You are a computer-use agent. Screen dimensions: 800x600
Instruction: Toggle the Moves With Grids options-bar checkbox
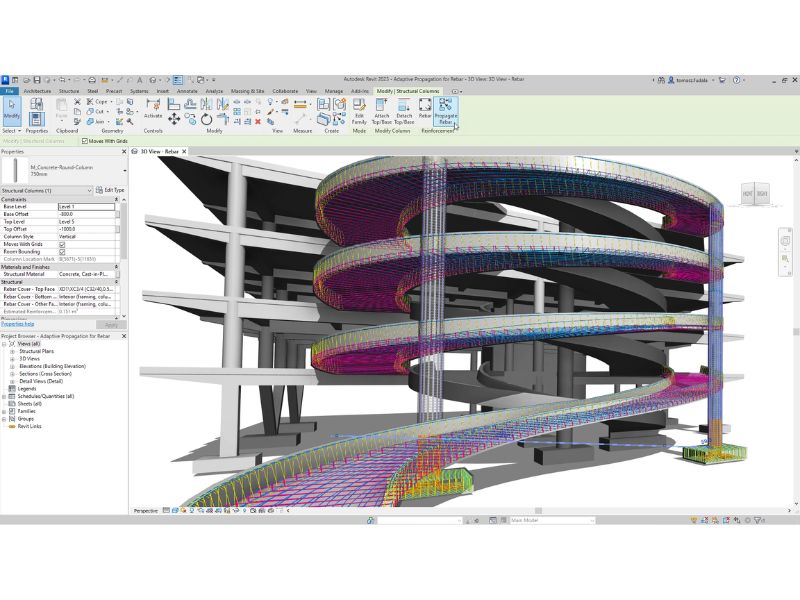click(x=84, y=141)
